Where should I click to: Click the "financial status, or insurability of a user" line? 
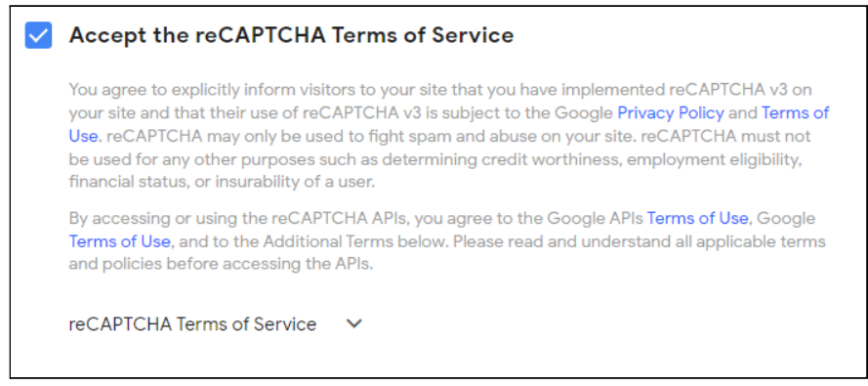coord(222,182)
